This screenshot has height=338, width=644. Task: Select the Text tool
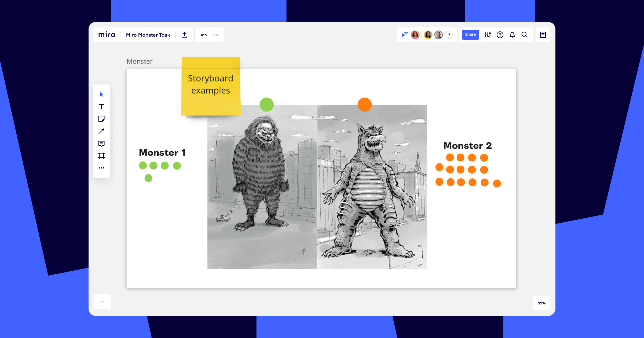tap(101, 107)
